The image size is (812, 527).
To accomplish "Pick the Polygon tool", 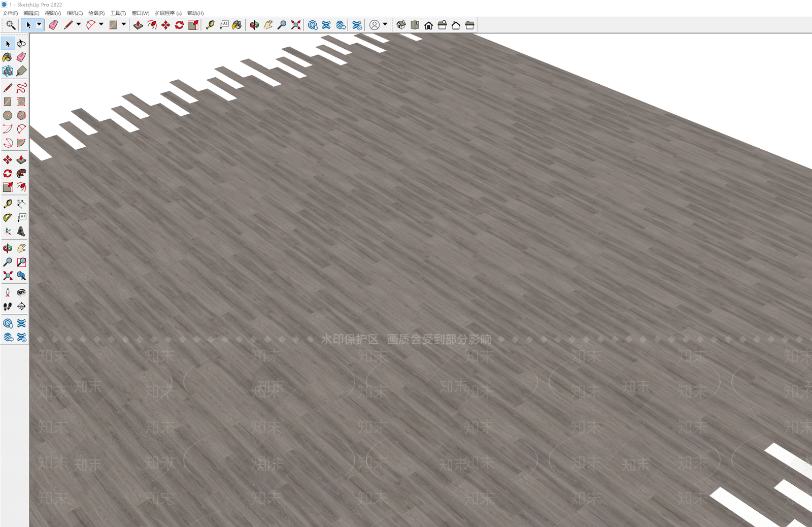I will coord(21,115).
